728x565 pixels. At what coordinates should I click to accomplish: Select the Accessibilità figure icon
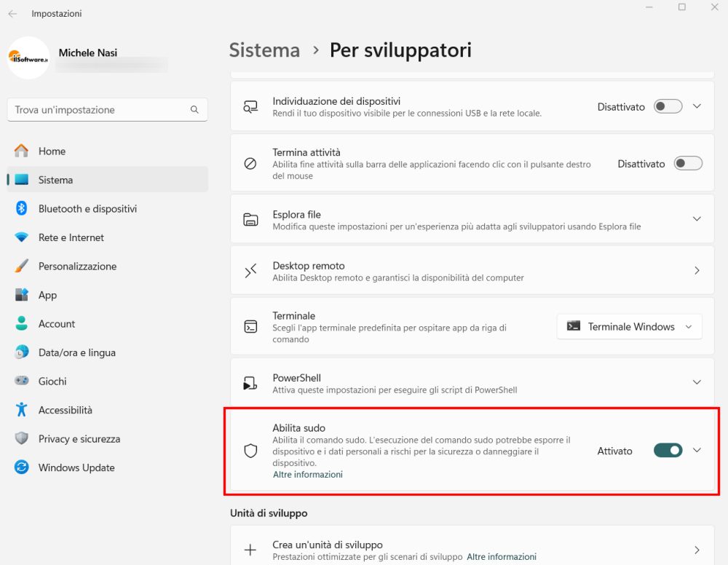(21, 409)
